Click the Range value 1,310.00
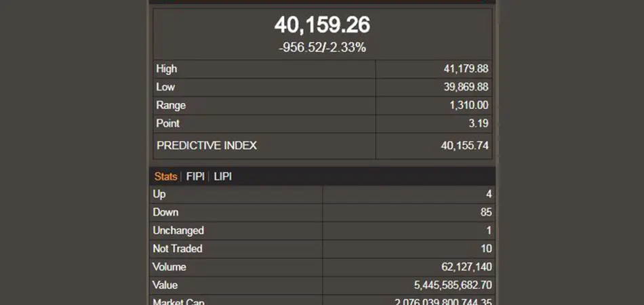 click(468, 105)
